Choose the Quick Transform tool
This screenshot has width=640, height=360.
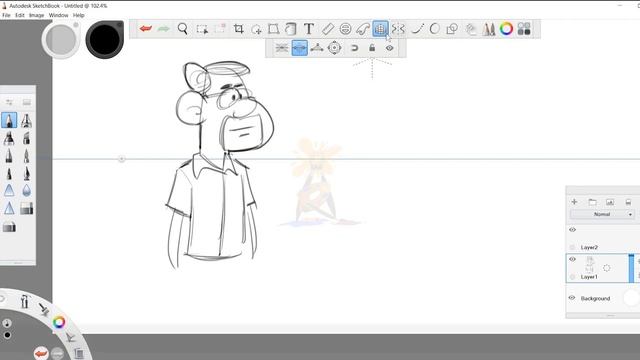click(x=220, y=29)
